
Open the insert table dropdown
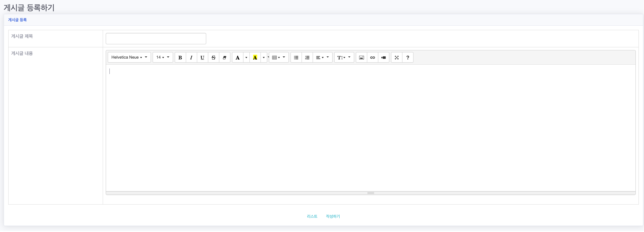tap(278, 58)
